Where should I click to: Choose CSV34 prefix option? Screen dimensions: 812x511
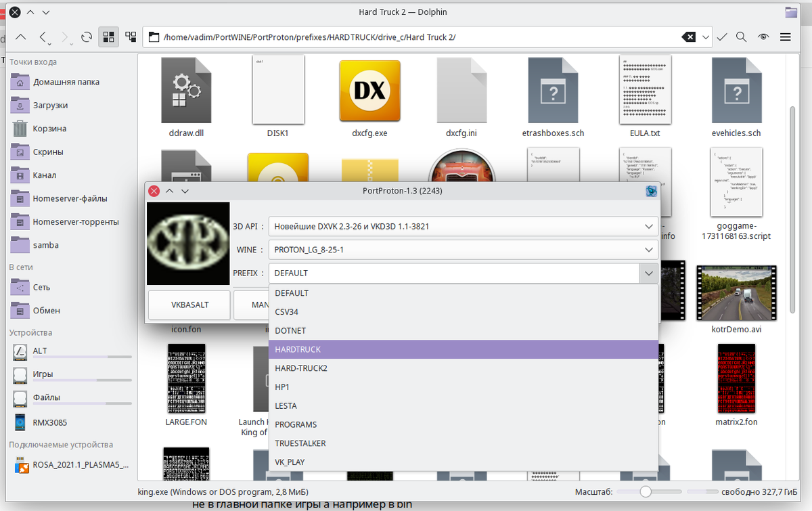pos(464,312)
